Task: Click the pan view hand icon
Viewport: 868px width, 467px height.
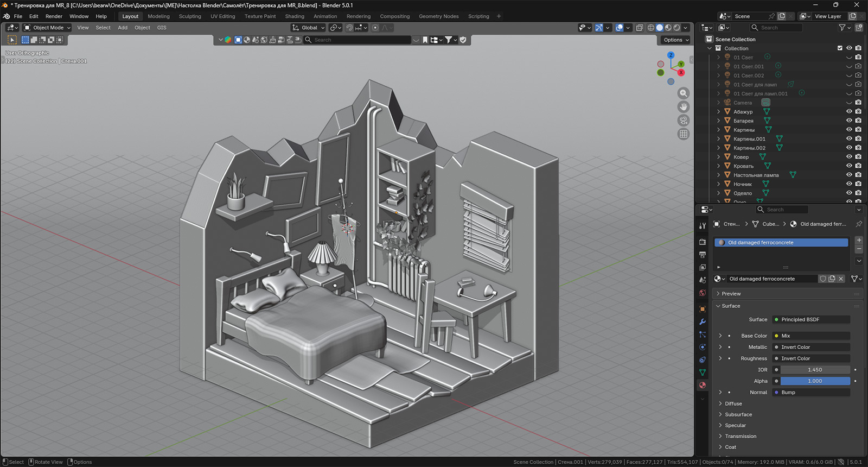Action: tap(684, 107)
